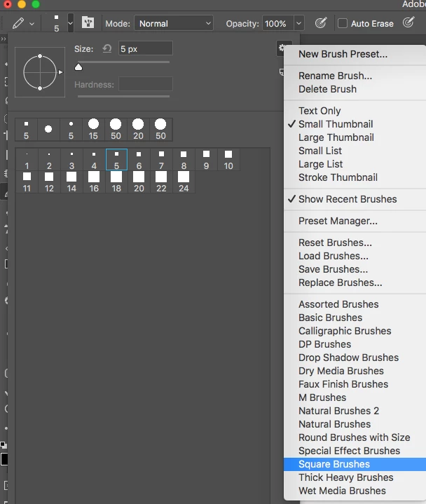Click the Hardness slider track
This screenshot has width=426, height=504.
click(123, 96)
